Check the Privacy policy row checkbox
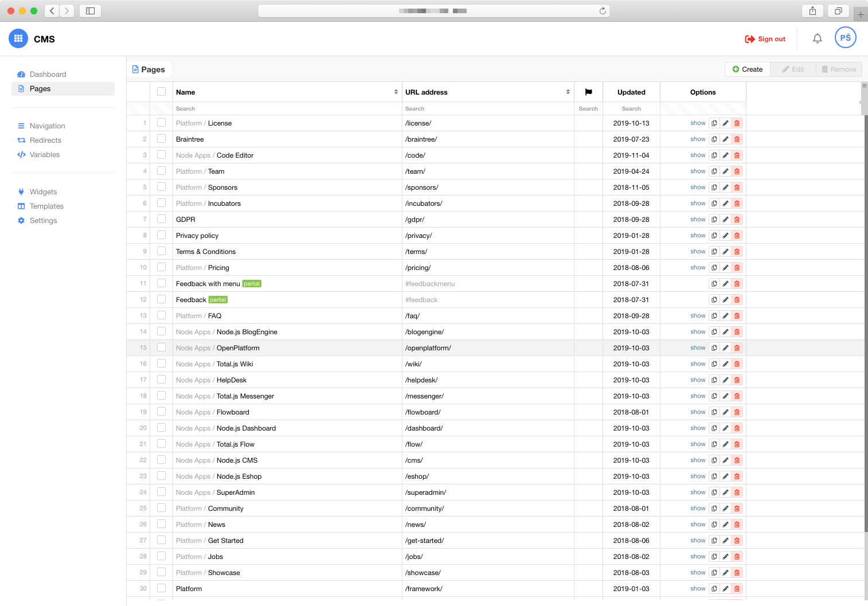Viewport: 868px width, 606px height. tap(161, 235)
